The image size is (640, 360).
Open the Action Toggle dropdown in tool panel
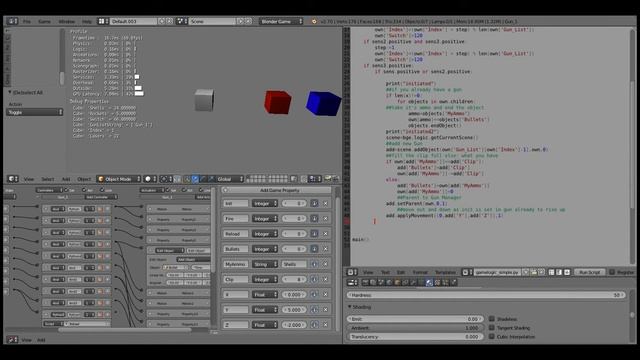(x=34, y=112)
